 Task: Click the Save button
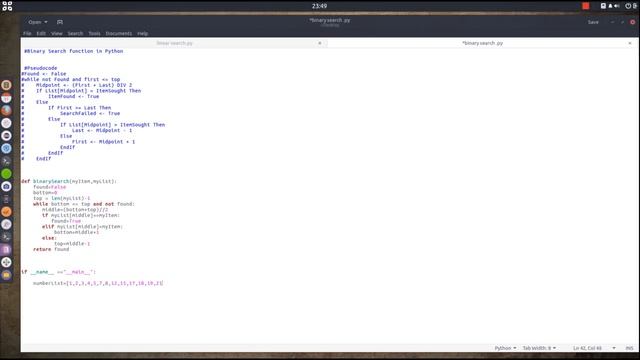(593, 22)
